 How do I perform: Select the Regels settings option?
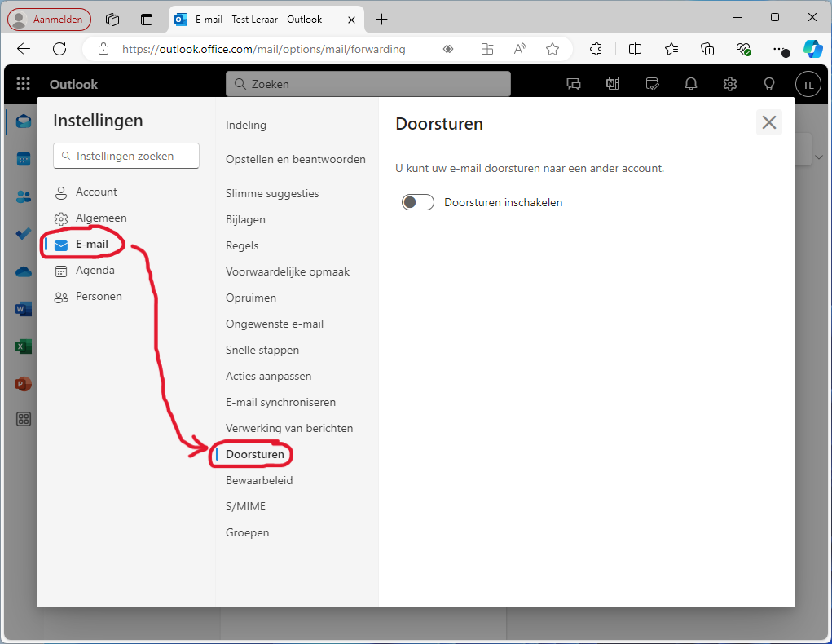coord(242,245)
